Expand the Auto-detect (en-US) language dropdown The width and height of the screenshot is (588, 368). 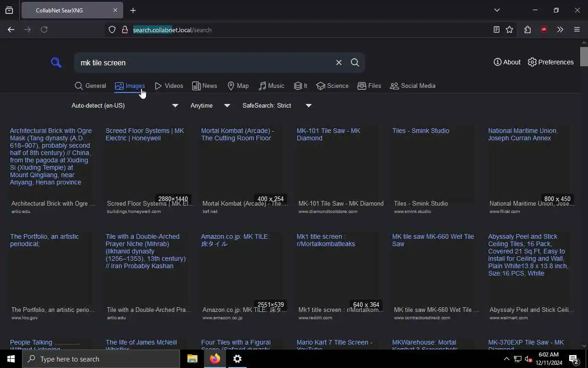(x=124, y=105)
